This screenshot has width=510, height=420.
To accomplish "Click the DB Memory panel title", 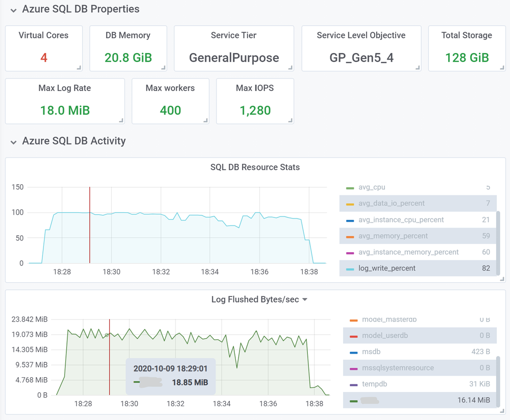I will coord(128,35).
